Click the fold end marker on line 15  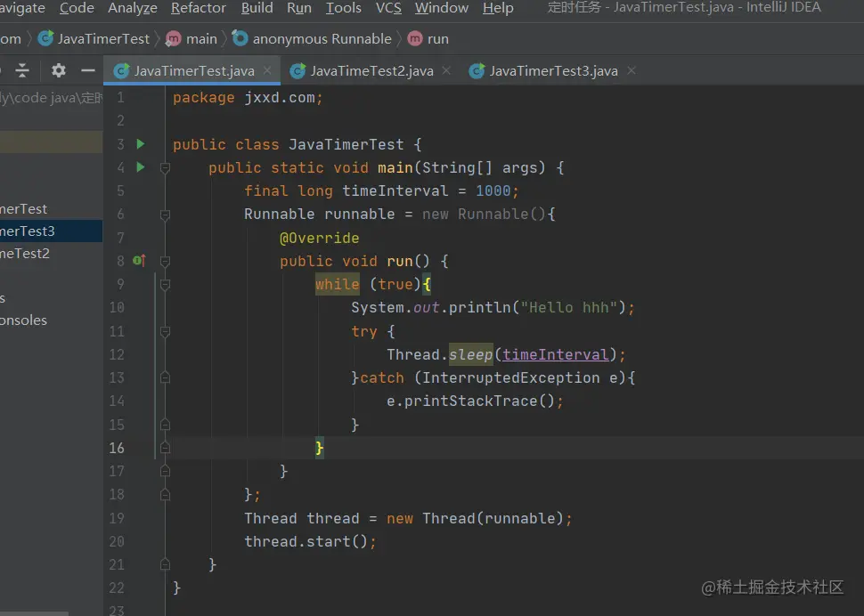[x=165, y=425]
